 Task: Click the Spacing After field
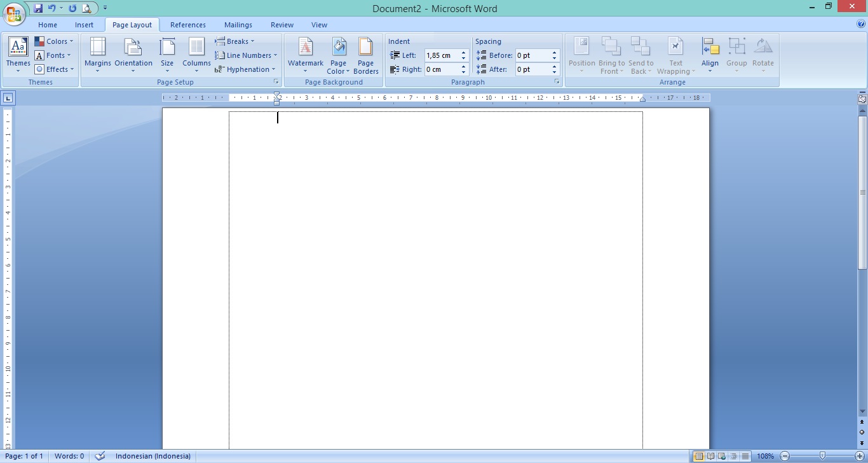pyautogui.click(x=532, y=69)
